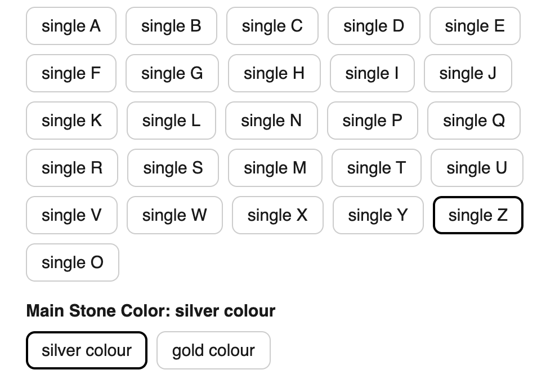Screen dimensions: 537x392
Task: Switch stone color to gold colour
Action: pyautogui.click(x=213, y=350)
